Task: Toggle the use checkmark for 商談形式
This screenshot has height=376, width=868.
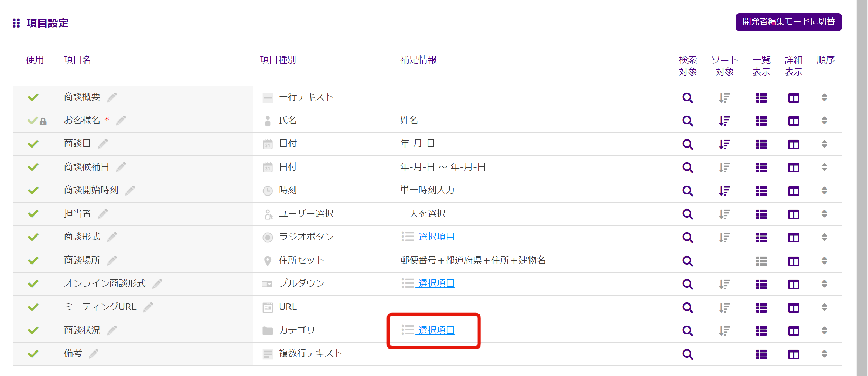Action: tap(33, 237)
